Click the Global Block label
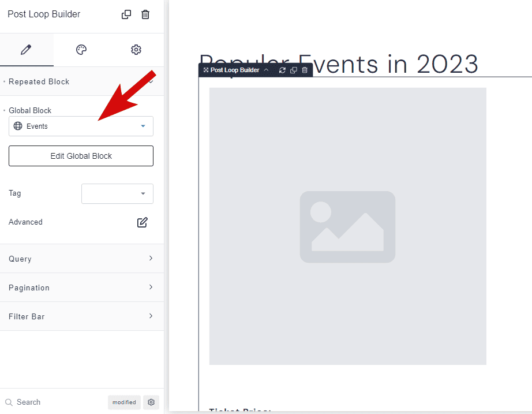 coord(30,110)
